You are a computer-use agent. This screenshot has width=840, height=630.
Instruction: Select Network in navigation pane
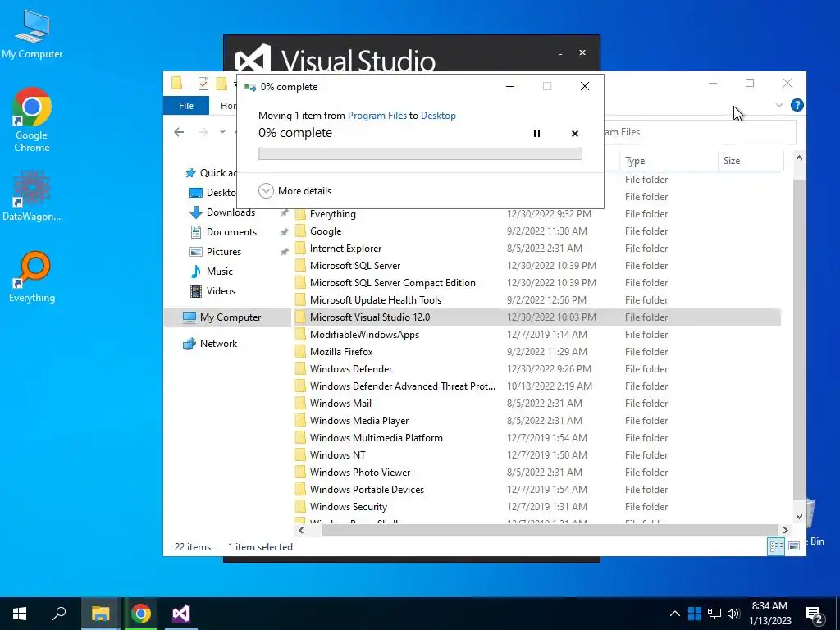coord(210,344)
